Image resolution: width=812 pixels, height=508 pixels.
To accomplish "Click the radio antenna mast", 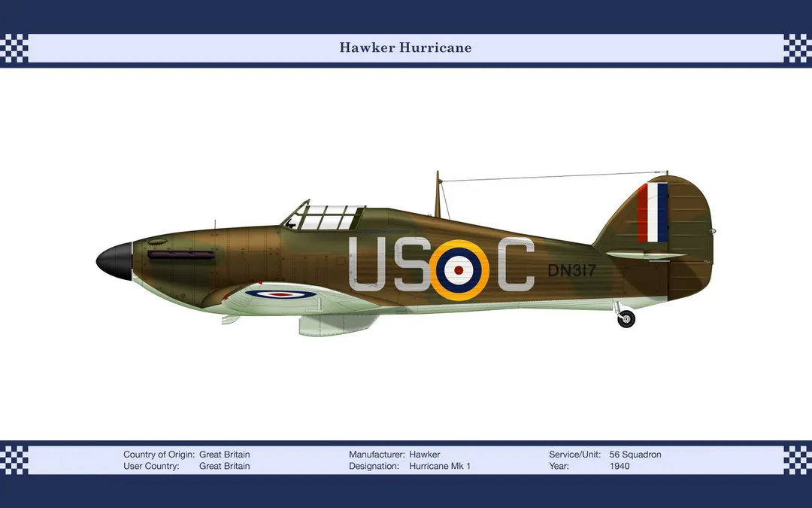I will click(x=438, y=194).
